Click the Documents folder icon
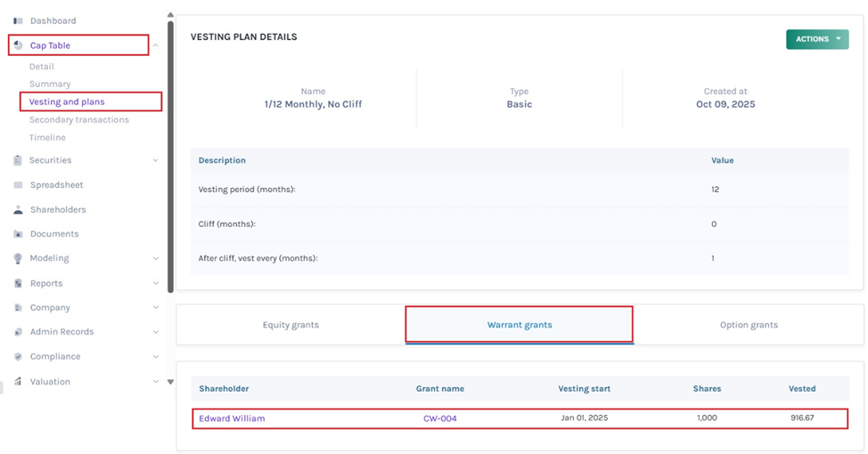Image resolution: width=868 pixels, height=454 pixels. (18, 234)
